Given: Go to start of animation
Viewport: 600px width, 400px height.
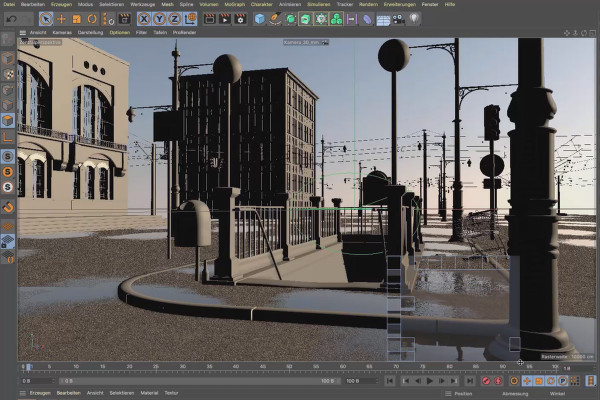Looking at the screenshot, I should [x=390, y=381].
